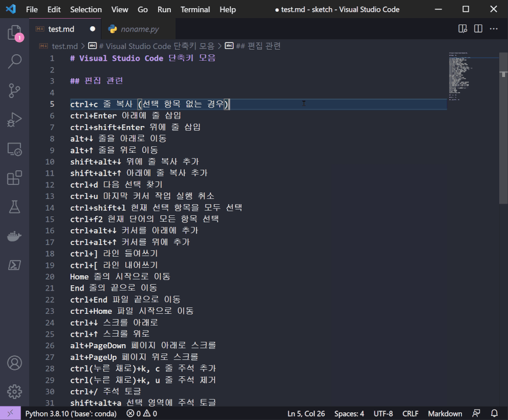
Task: Click line number 31 in gutter
Action: point(50,403)
